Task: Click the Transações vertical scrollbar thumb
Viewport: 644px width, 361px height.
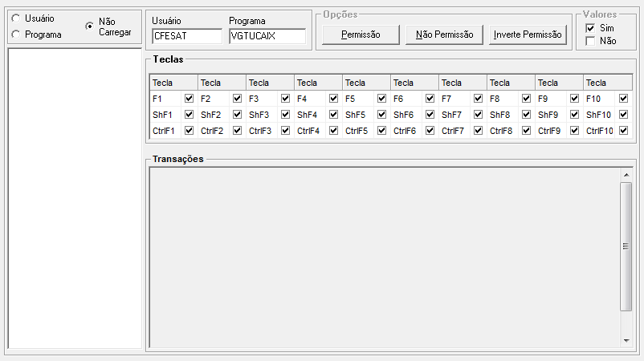Action: click(626, 246)
